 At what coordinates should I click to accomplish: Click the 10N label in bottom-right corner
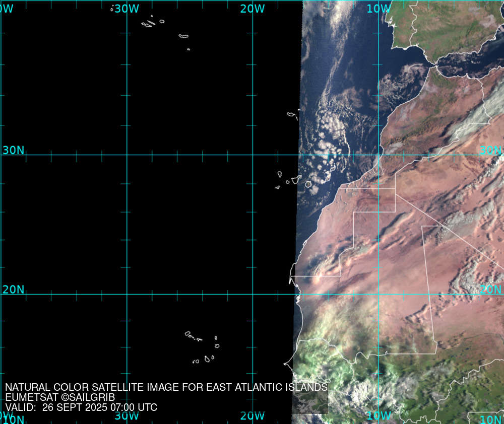click(490, 419)
